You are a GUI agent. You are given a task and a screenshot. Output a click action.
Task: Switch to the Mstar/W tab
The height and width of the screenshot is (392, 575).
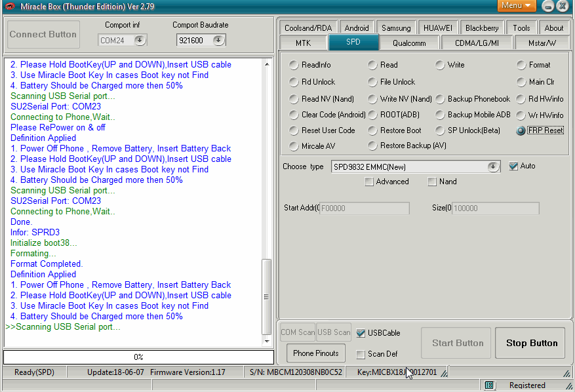click(542, 43)
